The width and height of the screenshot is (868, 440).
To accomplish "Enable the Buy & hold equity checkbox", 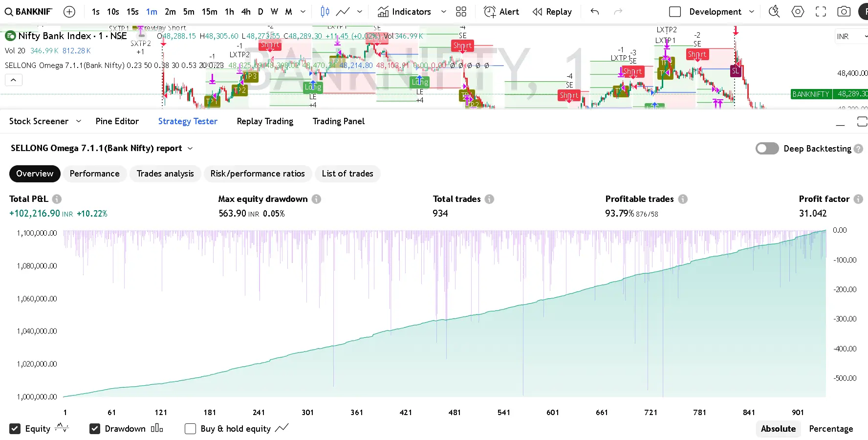I will (190, 429).
